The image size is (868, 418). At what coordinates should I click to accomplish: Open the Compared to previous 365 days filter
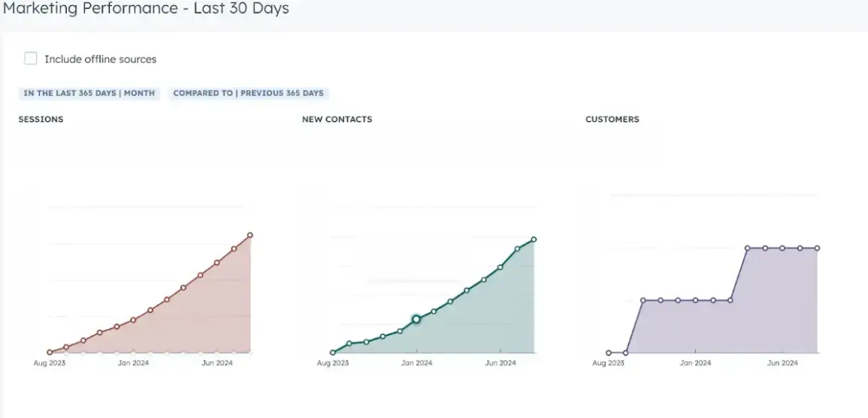pos(248,93)
